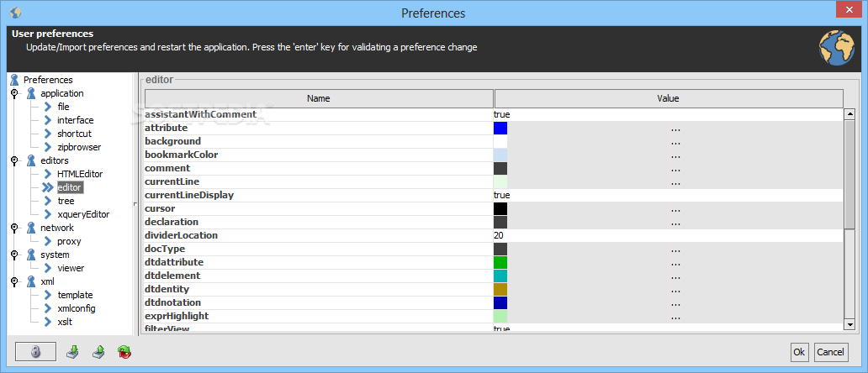
Task: Click the ellipsis button in exprHighlight row
Action: [675, 317]
